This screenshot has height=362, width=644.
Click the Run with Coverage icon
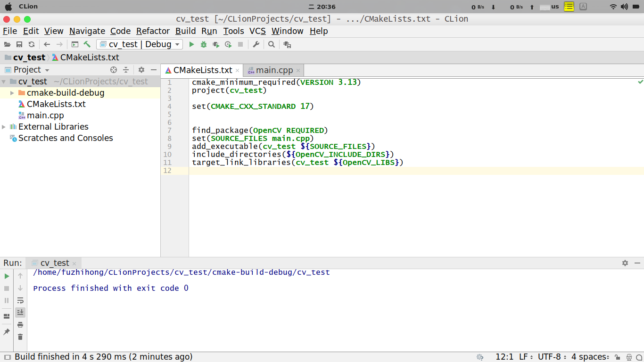tap(216, 44)
